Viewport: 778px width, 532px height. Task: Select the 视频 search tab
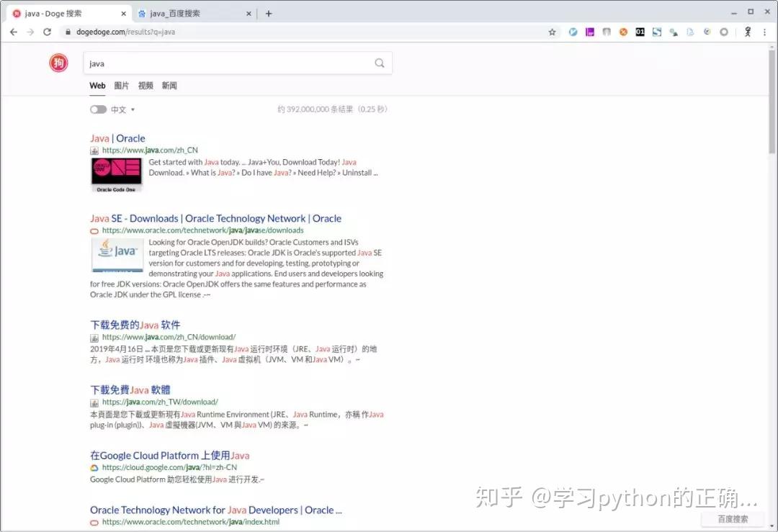point(146,85)
